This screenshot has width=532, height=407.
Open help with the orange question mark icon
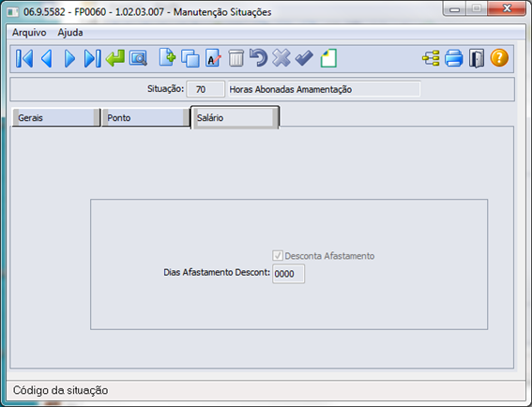499,57
